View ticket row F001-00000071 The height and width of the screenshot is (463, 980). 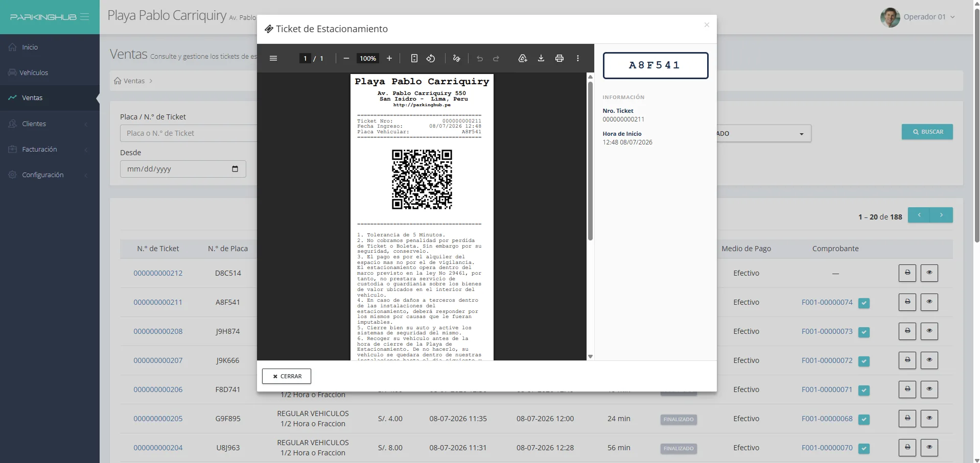[929, 389]
